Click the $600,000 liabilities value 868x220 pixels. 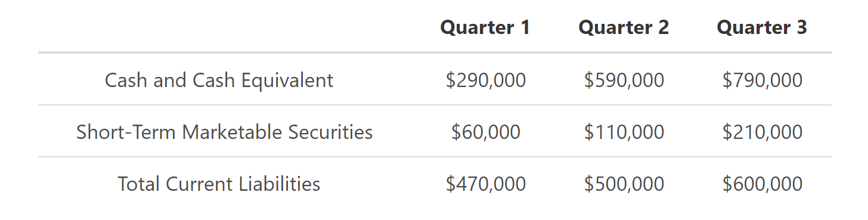point(762,184)
